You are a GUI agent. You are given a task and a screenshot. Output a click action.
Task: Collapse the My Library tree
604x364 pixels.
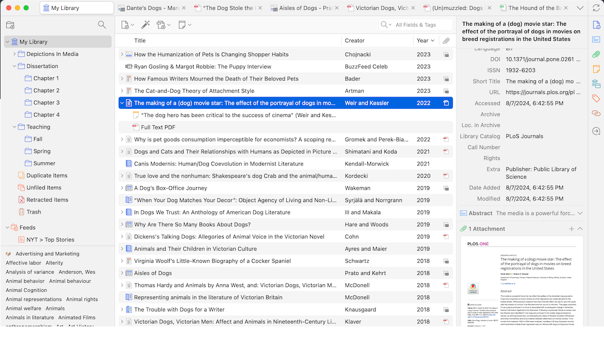[x=7, y=42]
